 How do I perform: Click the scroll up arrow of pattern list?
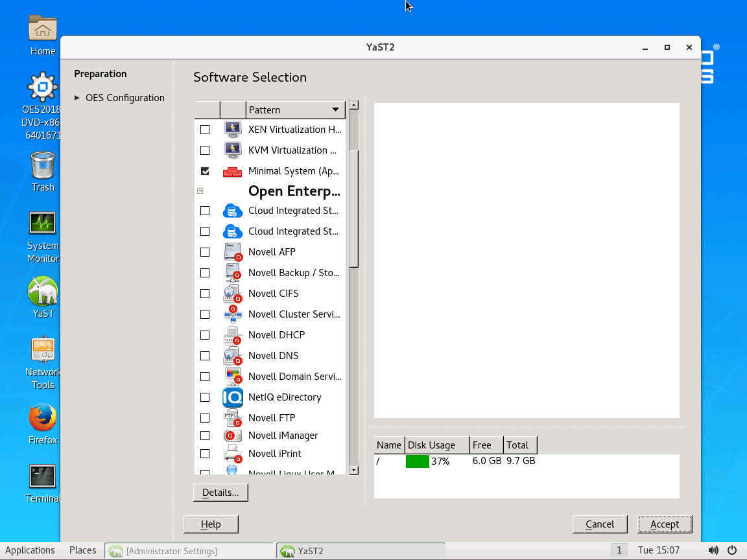click(x=353, y=105)
